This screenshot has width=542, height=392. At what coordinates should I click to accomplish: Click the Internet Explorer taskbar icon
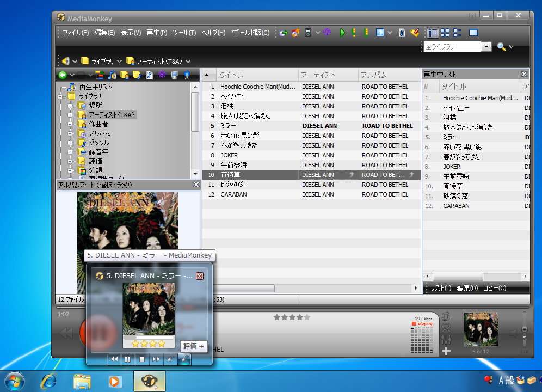click(x=49, y=381)
